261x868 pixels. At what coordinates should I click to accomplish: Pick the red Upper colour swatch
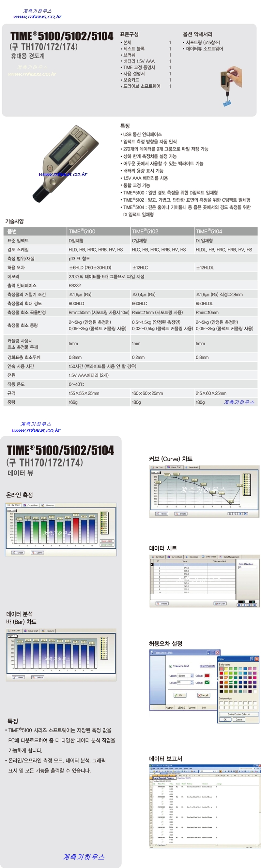pos(207,675)
